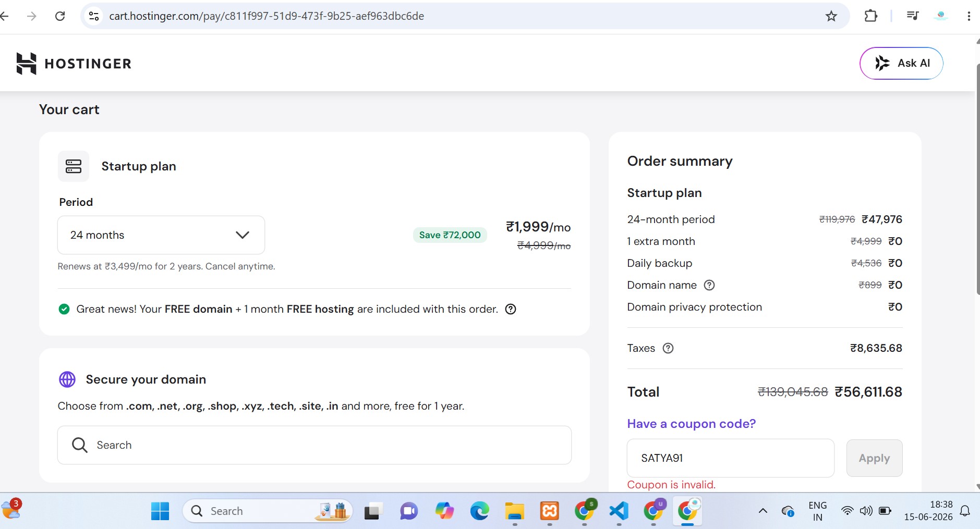Bookmark this page with the star icon
Image resolution: width=980 pixels, height=529 pixels.
[831, 16]
